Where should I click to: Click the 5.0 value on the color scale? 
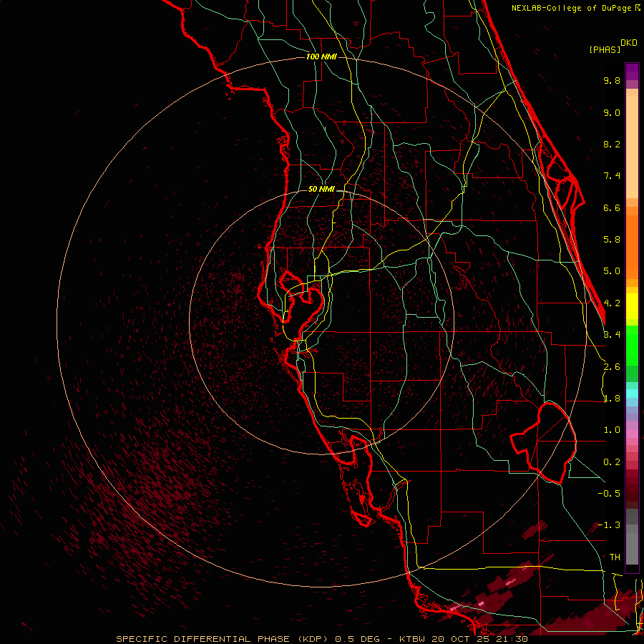[612, 271]
